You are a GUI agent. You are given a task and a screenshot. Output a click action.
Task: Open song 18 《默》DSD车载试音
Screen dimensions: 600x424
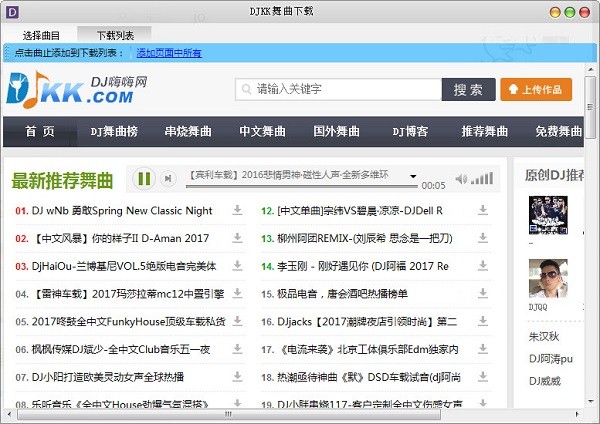tap(368, 377)
